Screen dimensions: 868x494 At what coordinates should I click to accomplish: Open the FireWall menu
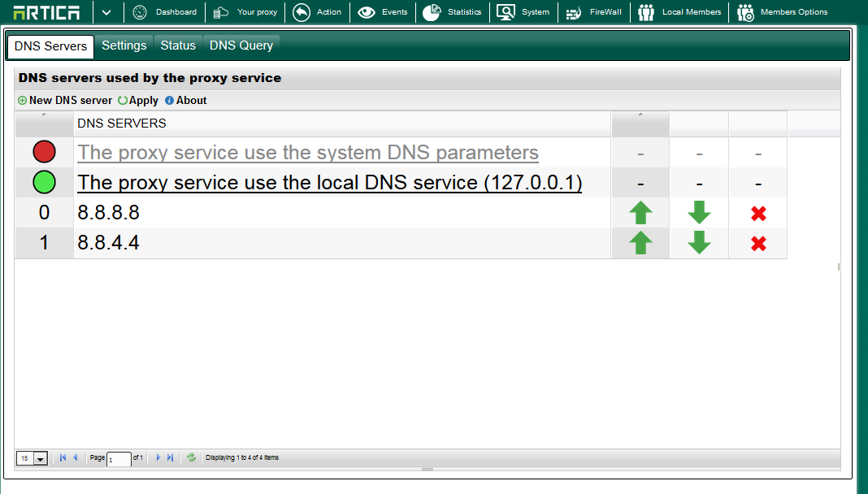tap(594, 12)
